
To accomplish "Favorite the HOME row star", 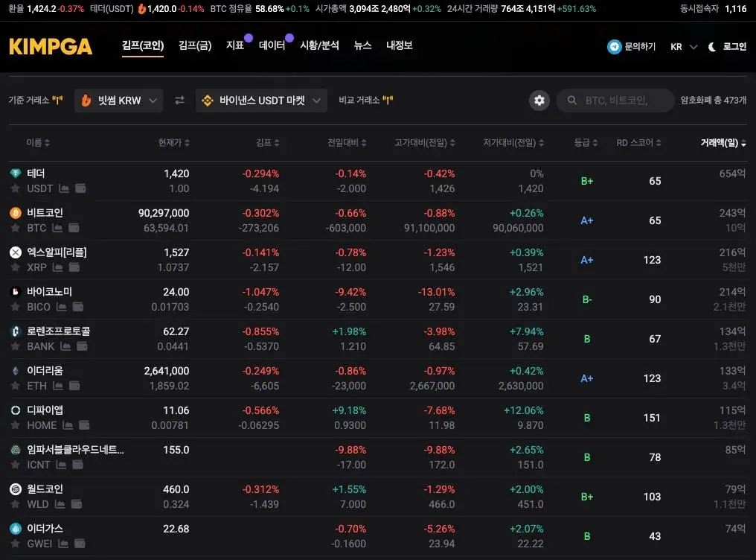I will pos(16,426).
